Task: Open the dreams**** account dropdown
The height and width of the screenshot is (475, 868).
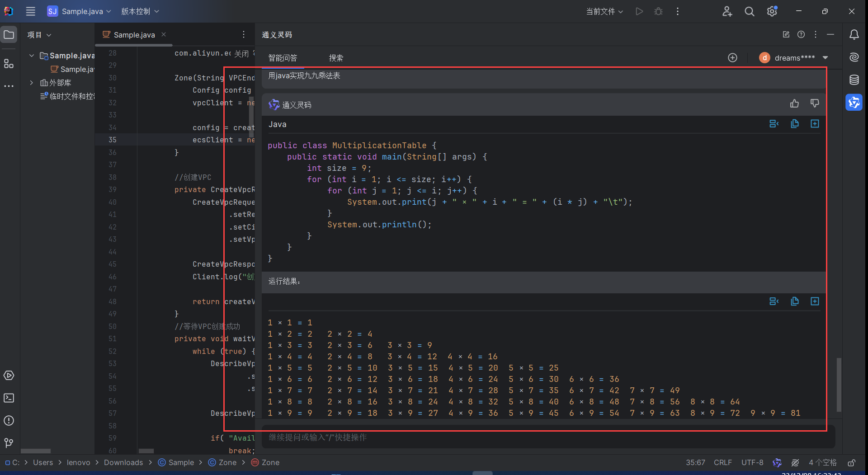Action: pos(794,58)
